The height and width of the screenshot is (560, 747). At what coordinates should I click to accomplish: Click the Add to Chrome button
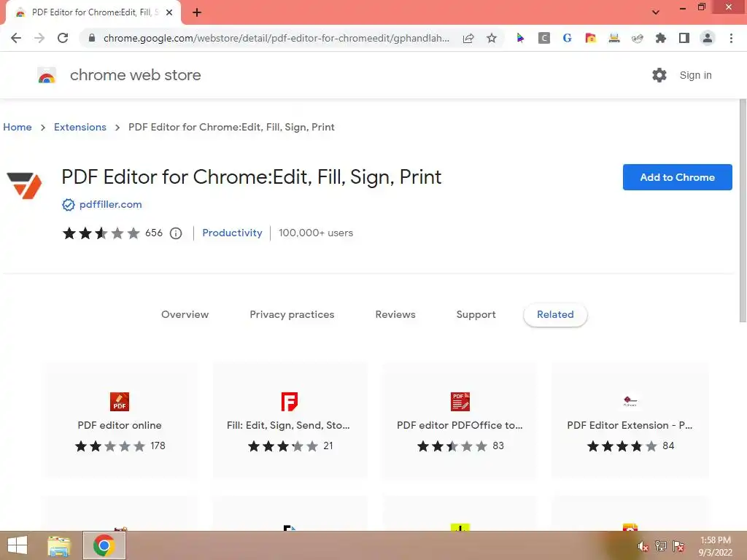click(x=677, y=177)
